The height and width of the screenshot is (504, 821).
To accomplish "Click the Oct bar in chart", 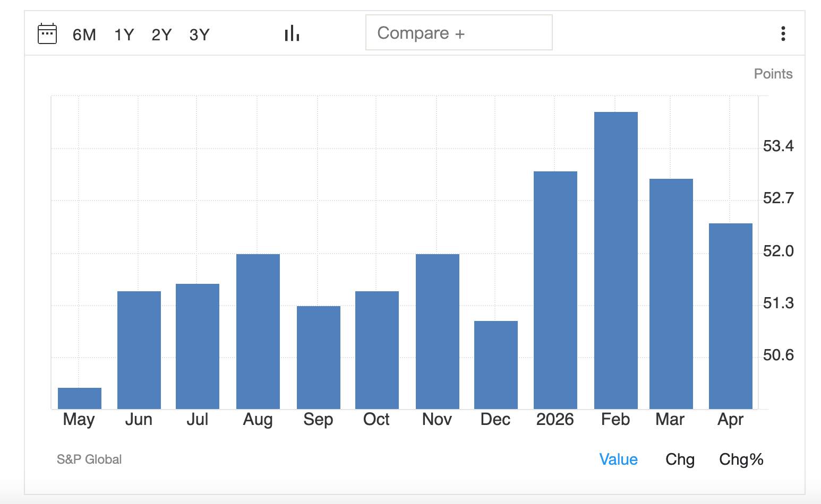I will click(x=377, y=350).
